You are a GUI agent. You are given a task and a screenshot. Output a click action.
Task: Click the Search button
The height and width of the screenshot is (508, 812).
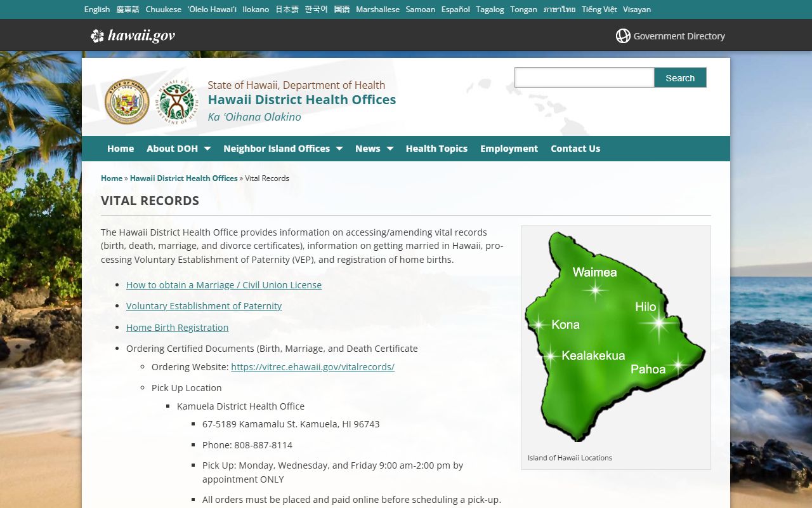pyautogui.click(x=680, y=77)
